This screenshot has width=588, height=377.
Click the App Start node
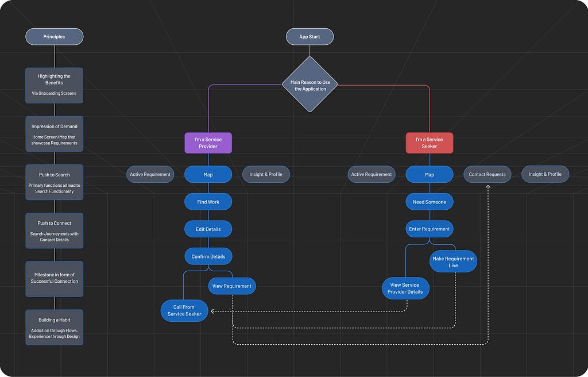click(x=310, y=37)
